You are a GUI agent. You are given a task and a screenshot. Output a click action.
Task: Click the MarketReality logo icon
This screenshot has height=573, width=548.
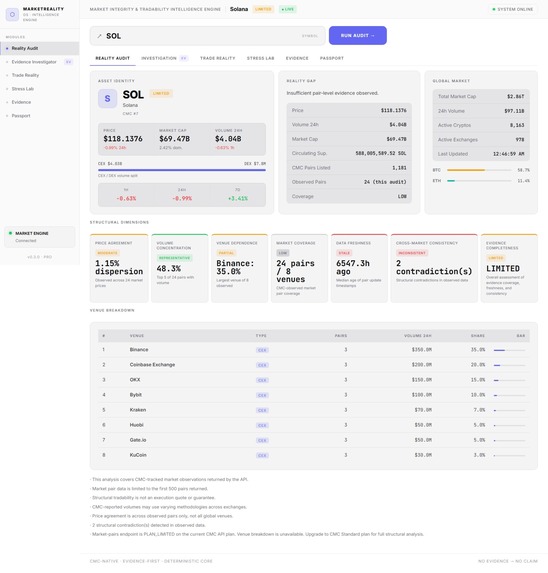tap(12, 15)
